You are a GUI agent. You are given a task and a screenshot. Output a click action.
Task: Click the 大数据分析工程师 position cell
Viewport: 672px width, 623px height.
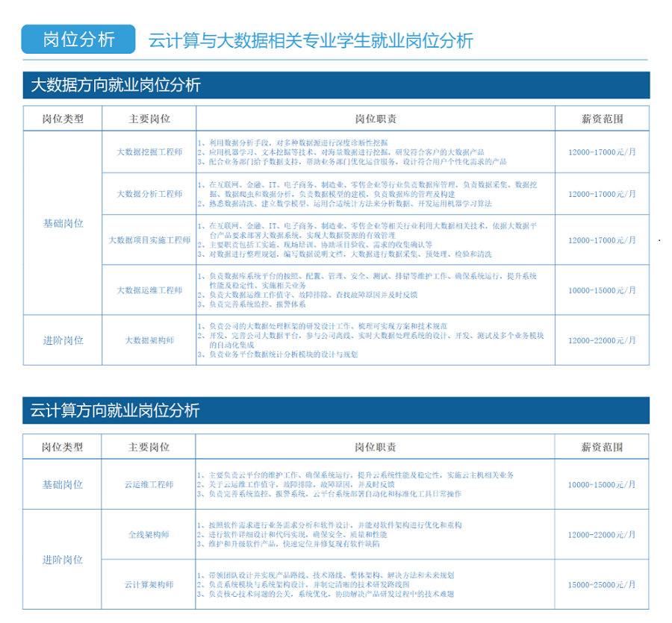[x=149, y=194]
